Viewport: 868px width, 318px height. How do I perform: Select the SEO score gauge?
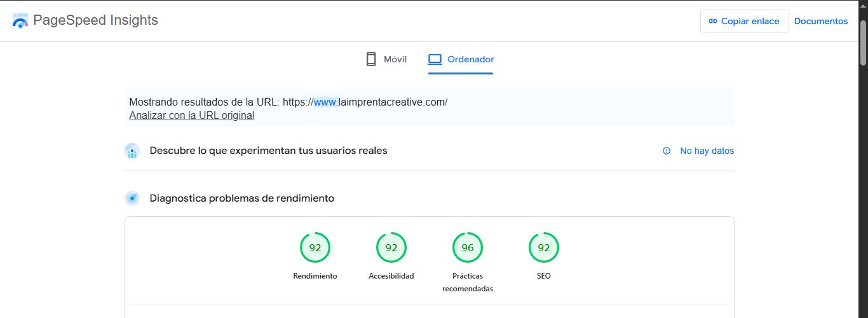[544, 247]
